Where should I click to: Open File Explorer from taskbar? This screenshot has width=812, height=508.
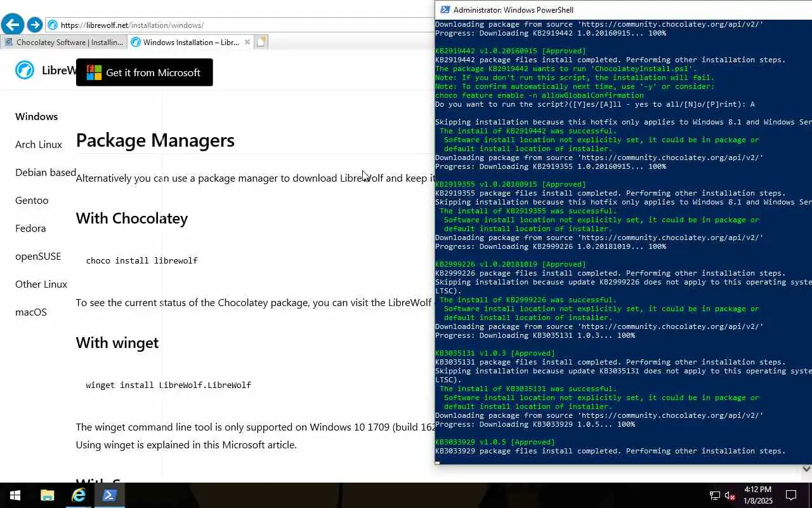(47, 495)
